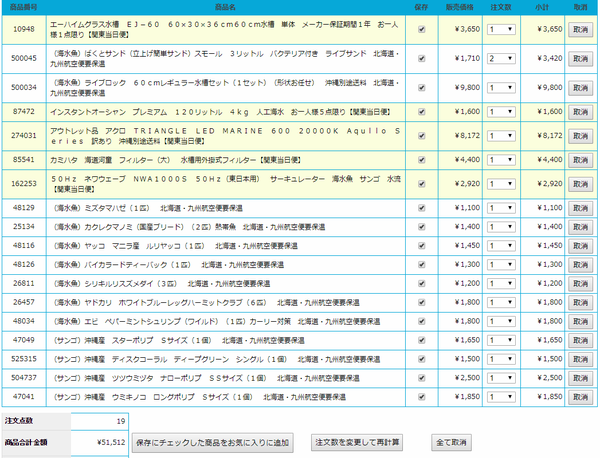Uncheck save checkbox for item 504737
600x458 pixels.
click(421, 378)
